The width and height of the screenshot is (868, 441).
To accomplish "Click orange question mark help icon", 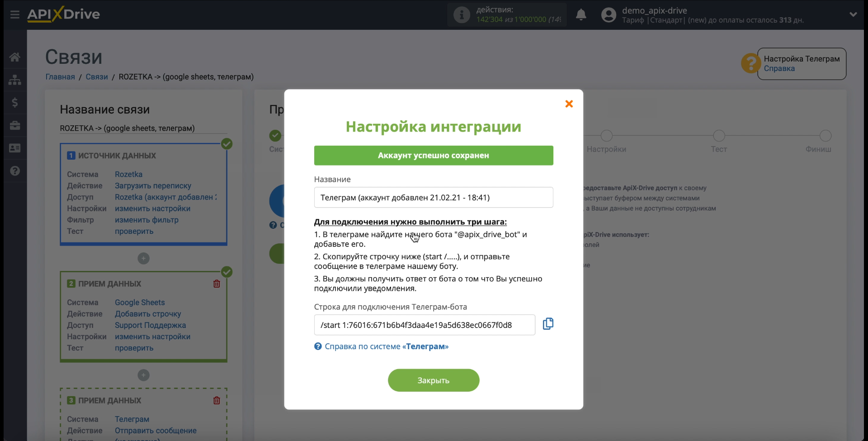I will pos(750,63).
